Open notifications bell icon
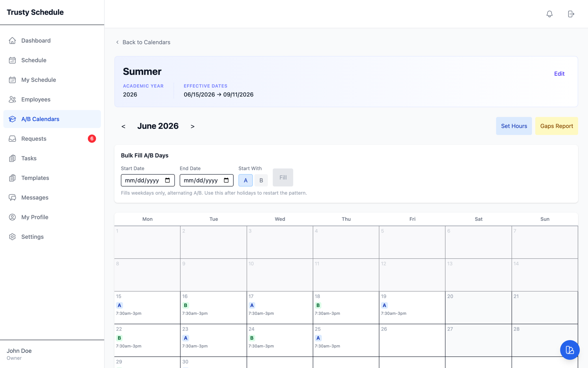This screenshot has width=588, height=368. (x=549, y=14)
